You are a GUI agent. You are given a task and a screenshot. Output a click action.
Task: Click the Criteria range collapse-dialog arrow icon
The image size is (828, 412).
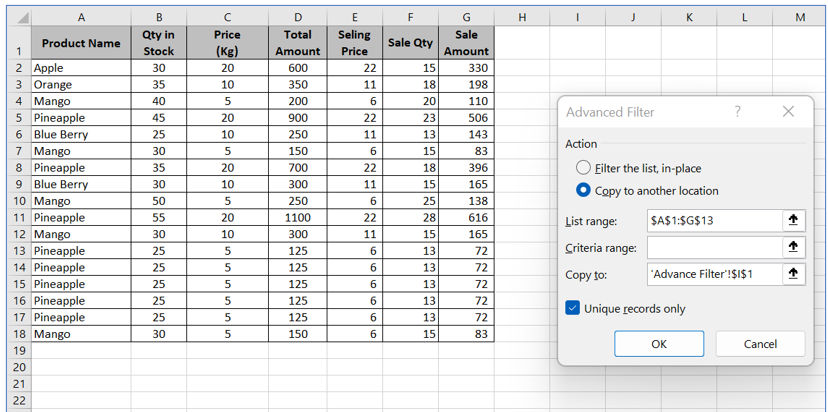click(793, 247)
